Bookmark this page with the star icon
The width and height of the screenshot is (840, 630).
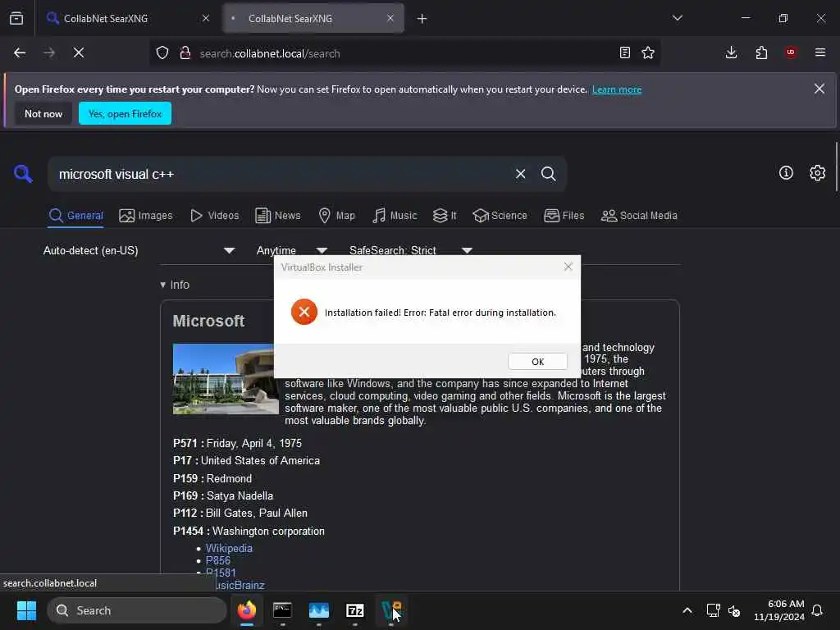pos(648,53)
